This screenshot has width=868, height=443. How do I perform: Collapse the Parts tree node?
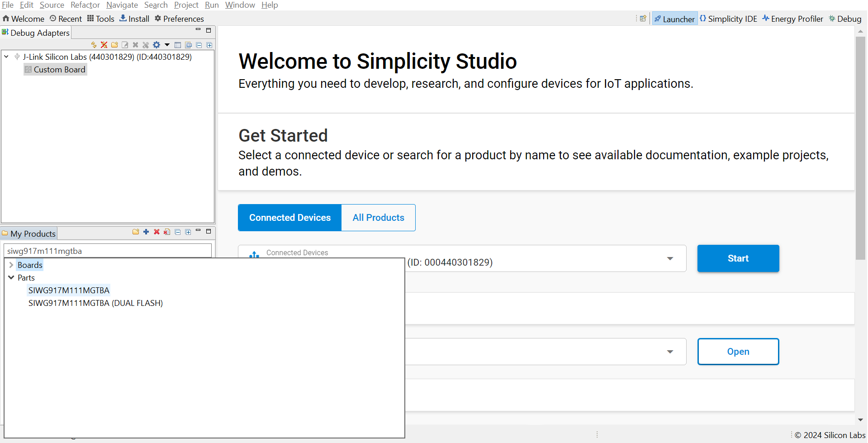[11, 278]
